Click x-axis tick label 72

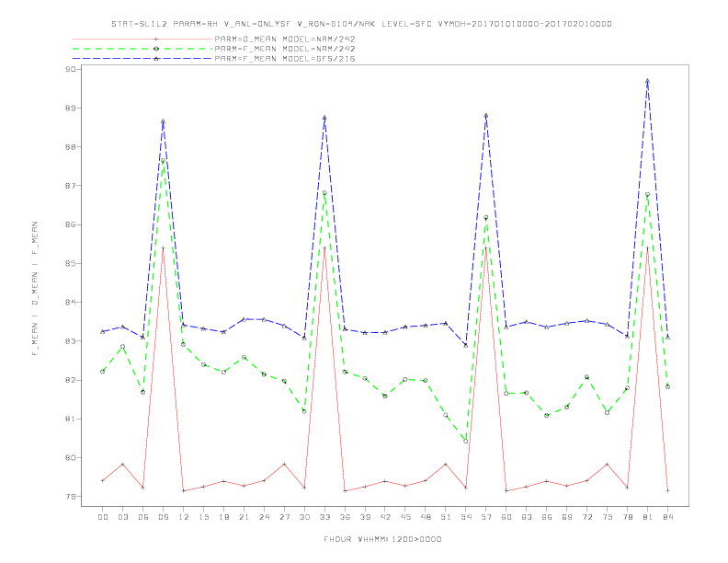tap(586, 517)
